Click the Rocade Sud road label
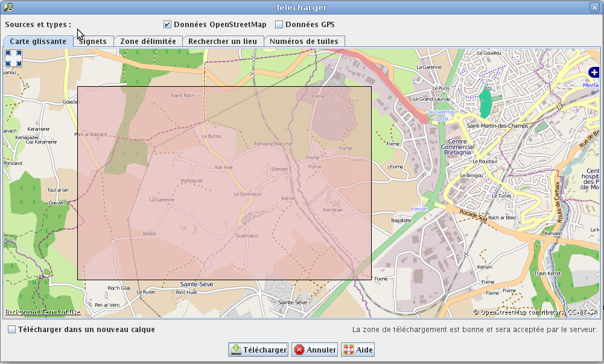Viewport: 604px width, 364px height. pyautogui.click(x=474, y=215)
